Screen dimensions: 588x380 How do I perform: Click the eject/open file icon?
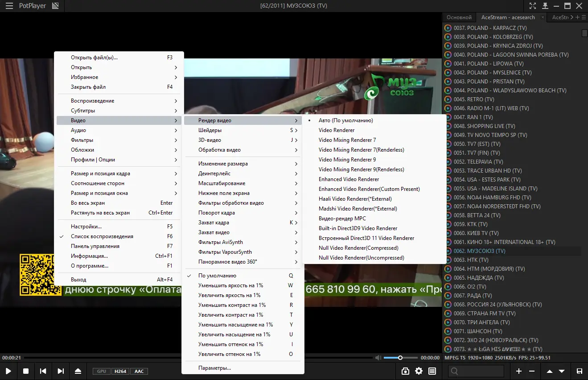tap(78, 371)
